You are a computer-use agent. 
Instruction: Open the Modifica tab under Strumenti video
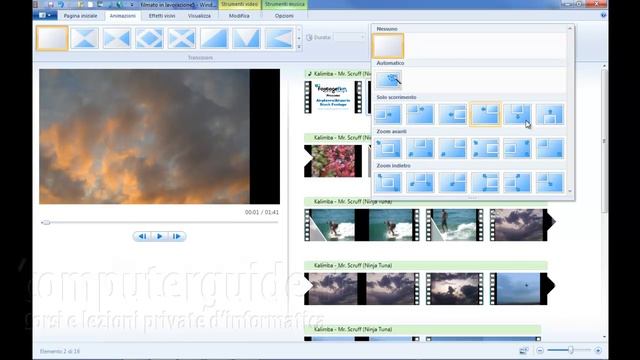[x=239, y=16]
